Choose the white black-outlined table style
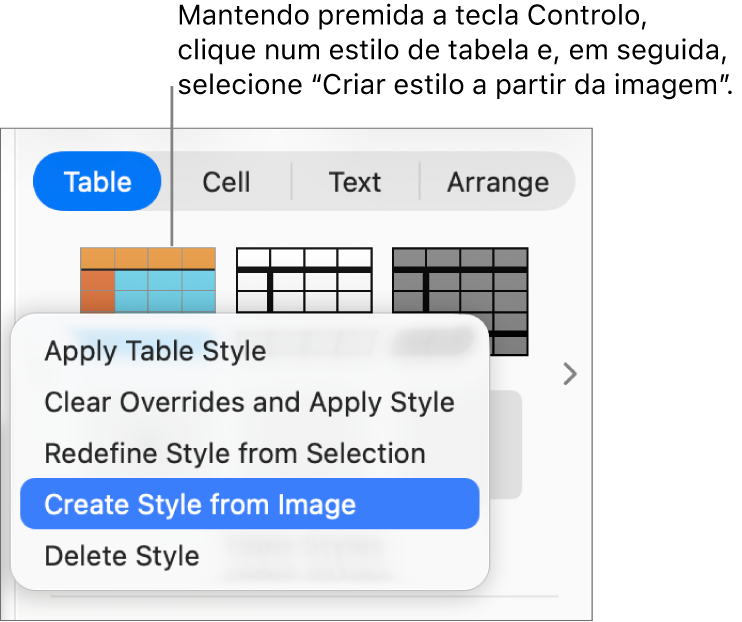 click(x=304, y=280)
